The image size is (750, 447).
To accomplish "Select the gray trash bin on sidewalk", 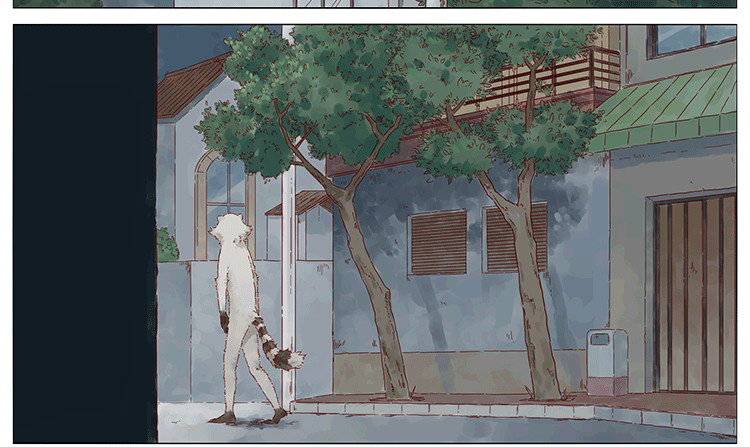I will 607,360.
